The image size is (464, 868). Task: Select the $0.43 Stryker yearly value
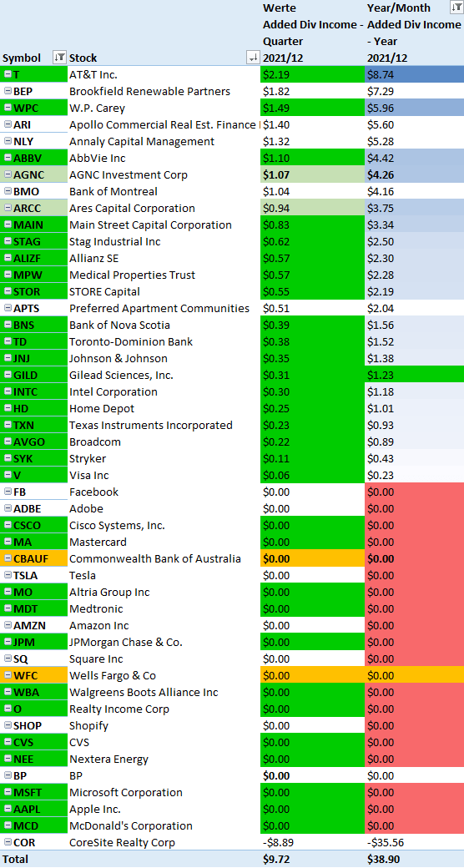[414, 458]
